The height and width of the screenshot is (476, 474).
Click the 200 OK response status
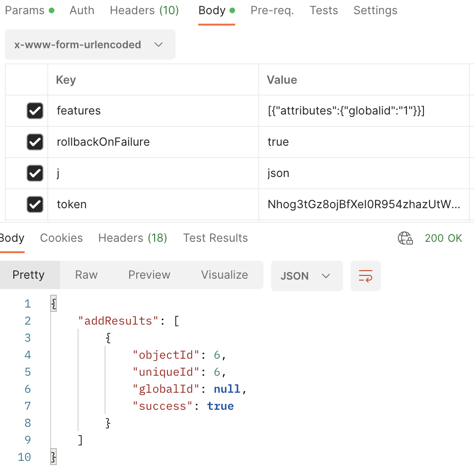click(443, 238)
